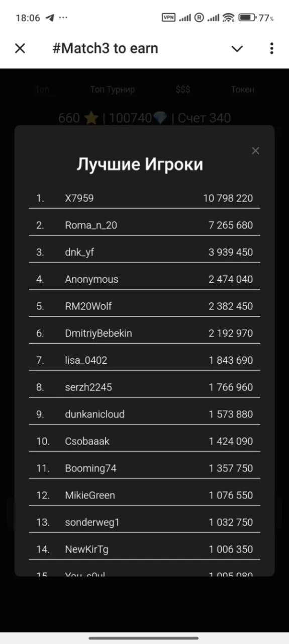Select the dunkanicloud entry
This screenshot has height=644, width=289.
pos(144,415)
